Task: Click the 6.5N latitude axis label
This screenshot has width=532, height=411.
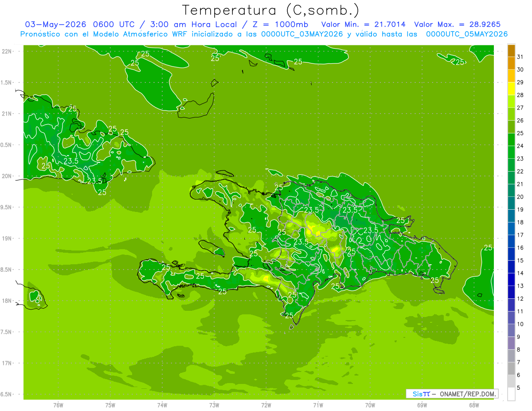Action: [x=7, y=394]
